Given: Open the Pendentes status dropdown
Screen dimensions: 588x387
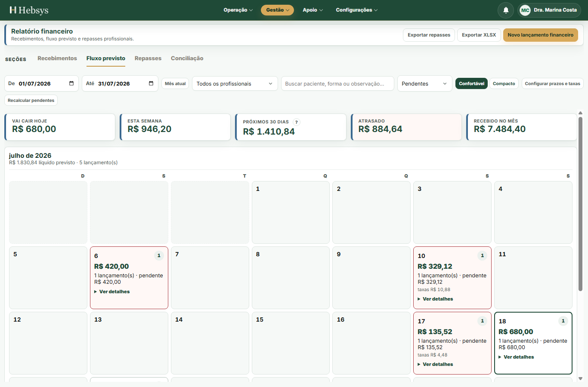Looking at the screenshot, I should (424, 83).
